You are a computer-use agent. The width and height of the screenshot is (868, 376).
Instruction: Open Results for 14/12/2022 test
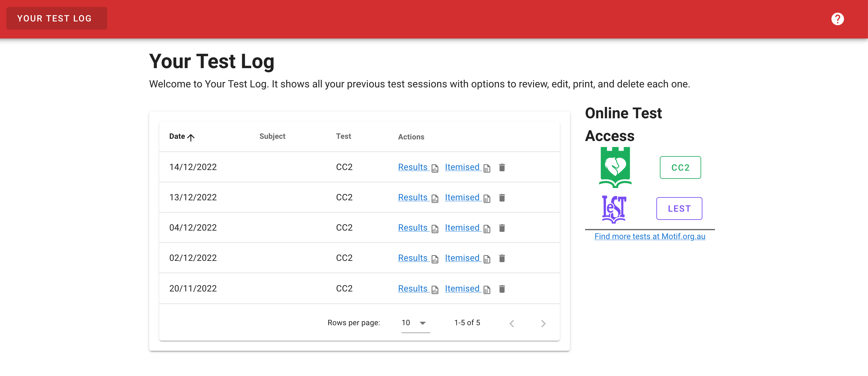click(x=413, y=167)
